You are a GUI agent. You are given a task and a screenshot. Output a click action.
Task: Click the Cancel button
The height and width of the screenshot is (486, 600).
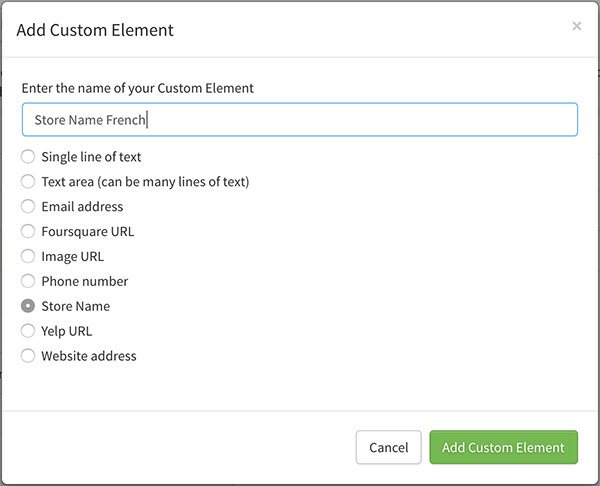(x=388, y=447)
